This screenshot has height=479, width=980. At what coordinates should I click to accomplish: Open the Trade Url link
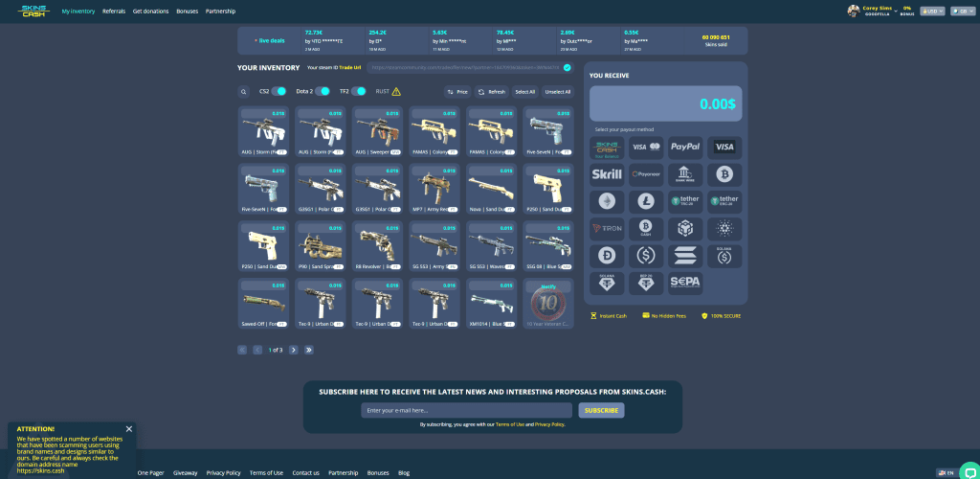[x=350, y=67]
